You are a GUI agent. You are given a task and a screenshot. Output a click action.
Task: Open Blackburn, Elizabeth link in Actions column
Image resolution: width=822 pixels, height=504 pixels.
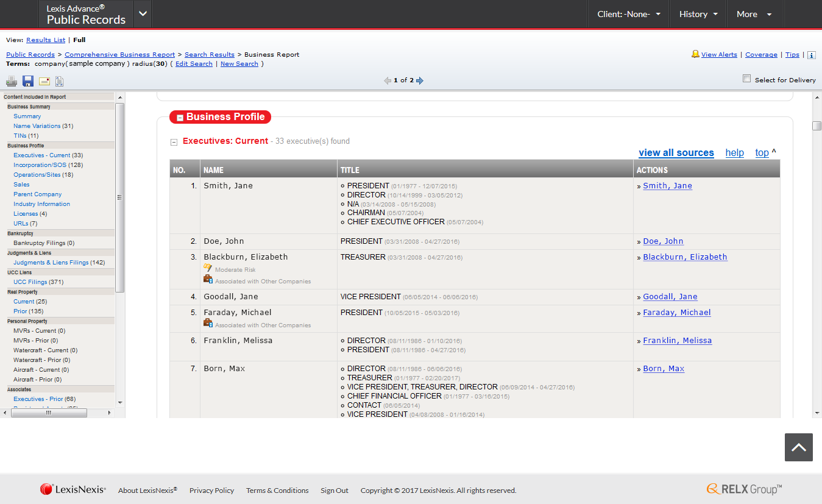[685, 257]
